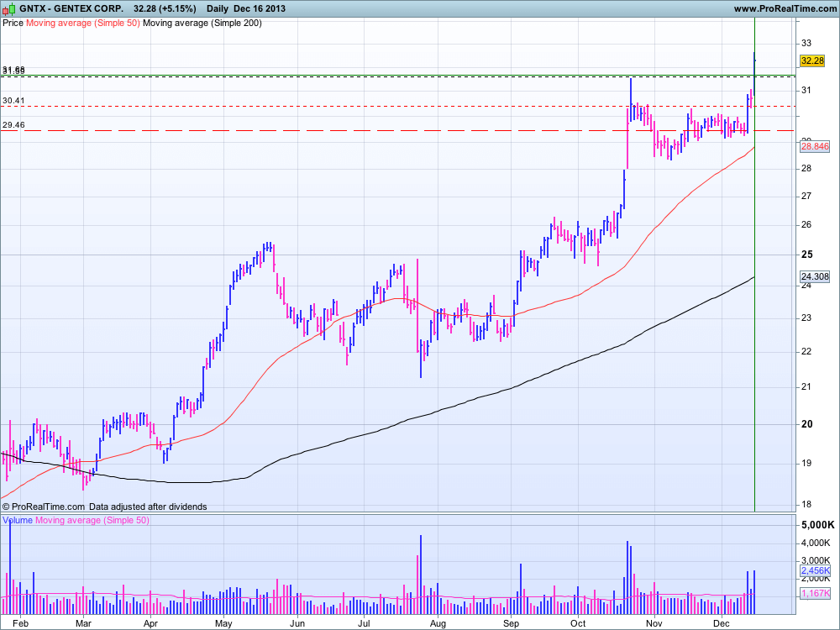Select the 30.41 horizontal level label
The image size is (840, 630).
pos(13,100)
